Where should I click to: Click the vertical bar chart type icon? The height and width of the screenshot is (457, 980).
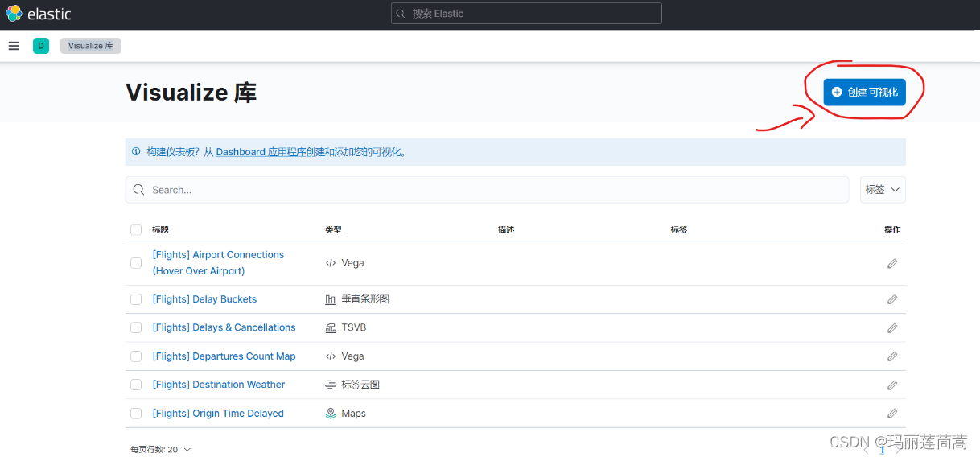(331, 299)
